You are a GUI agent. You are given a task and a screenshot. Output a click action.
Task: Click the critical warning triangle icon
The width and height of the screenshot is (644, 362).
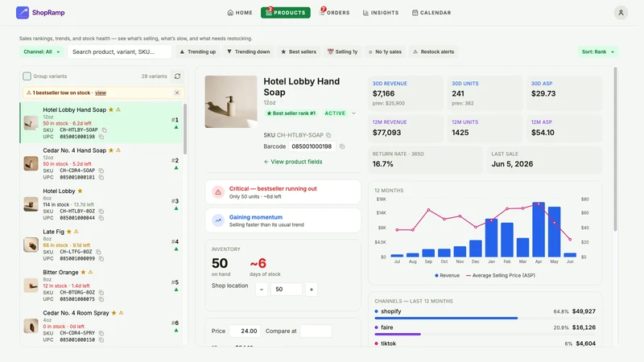point(218,192)
